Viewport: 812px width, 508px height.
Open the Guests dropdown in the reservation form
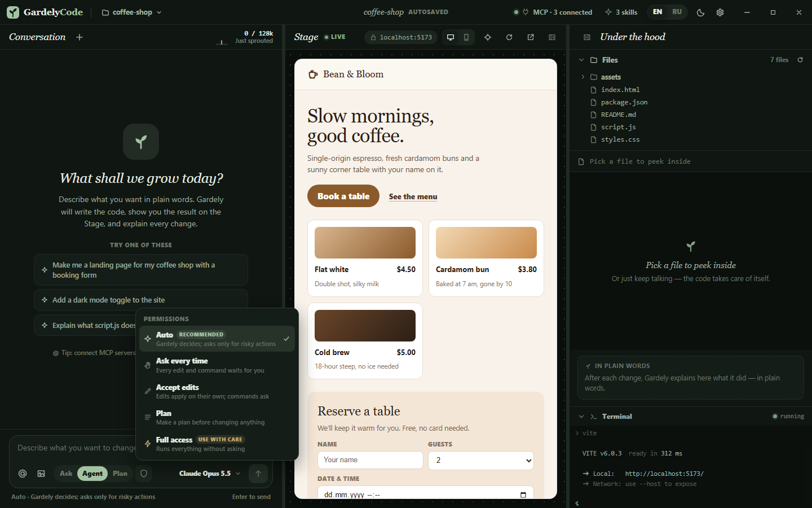point(481,460)
